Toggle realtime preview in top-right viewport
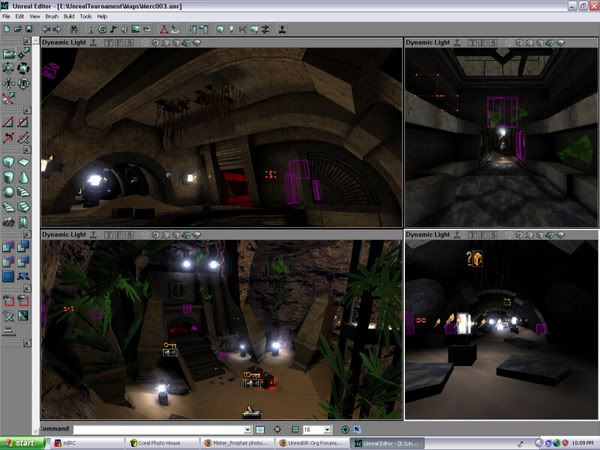Screen dimensions: 600x450 457,43
